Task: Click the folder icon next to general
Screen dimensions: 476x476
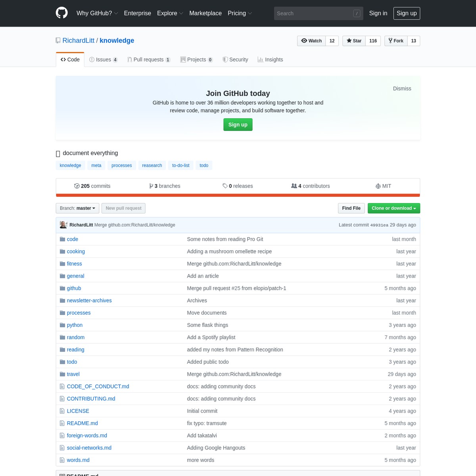Action: coord(62,276)
